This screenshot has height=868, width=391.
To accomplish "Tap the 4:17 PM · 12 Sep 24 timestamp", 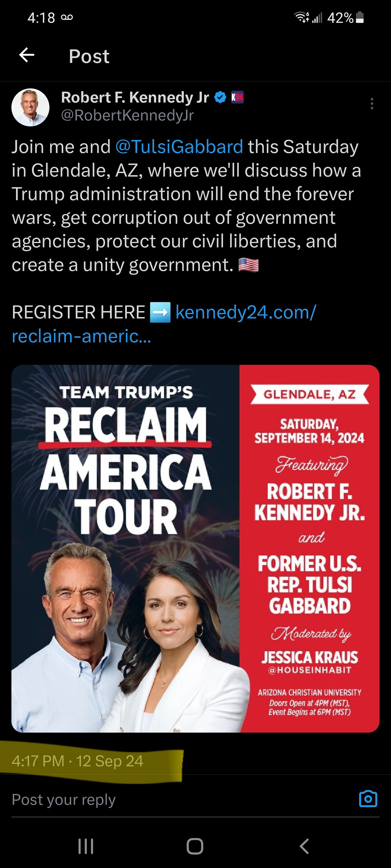I will click(78, 761).
